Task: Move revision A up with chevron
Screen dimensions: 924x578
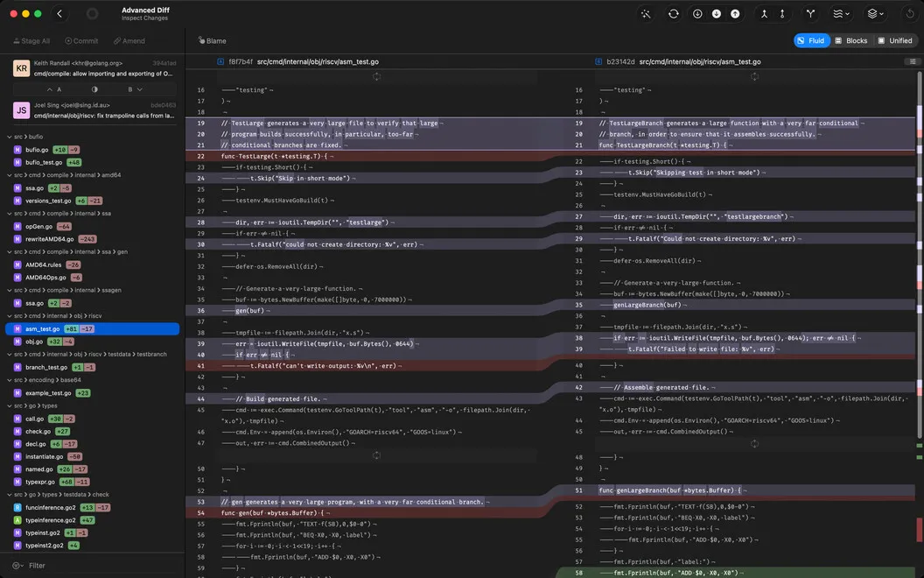Action: click(50, 89)
